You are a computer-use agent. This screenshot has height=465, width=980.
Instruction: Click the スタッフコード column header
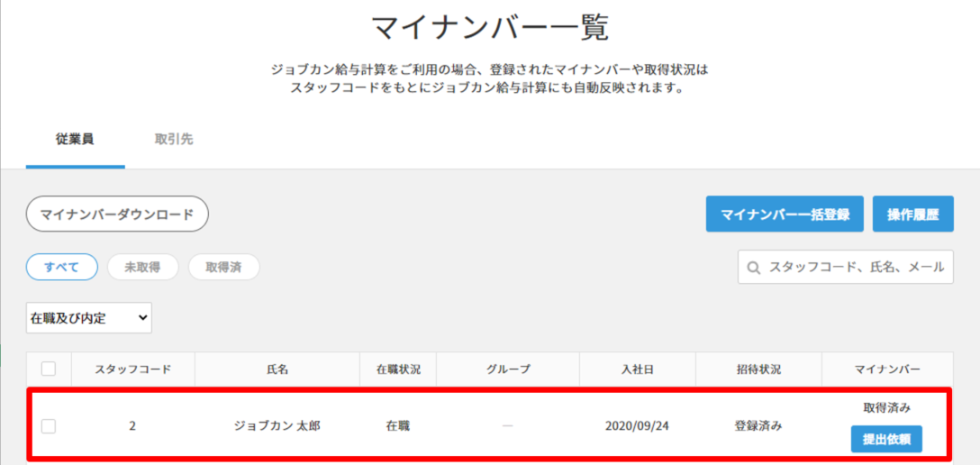(x=132, y=369)
